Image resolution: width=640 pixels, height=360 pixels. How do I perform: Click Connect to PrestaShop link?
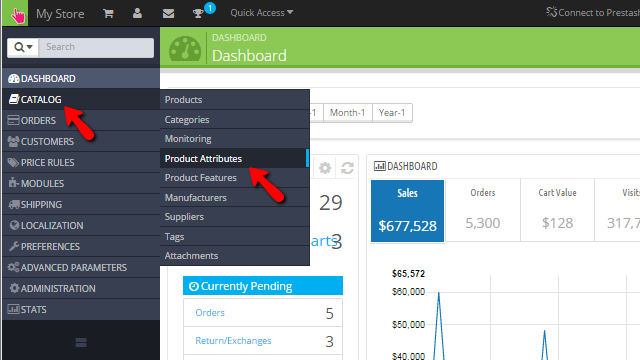tap(593, 13)
